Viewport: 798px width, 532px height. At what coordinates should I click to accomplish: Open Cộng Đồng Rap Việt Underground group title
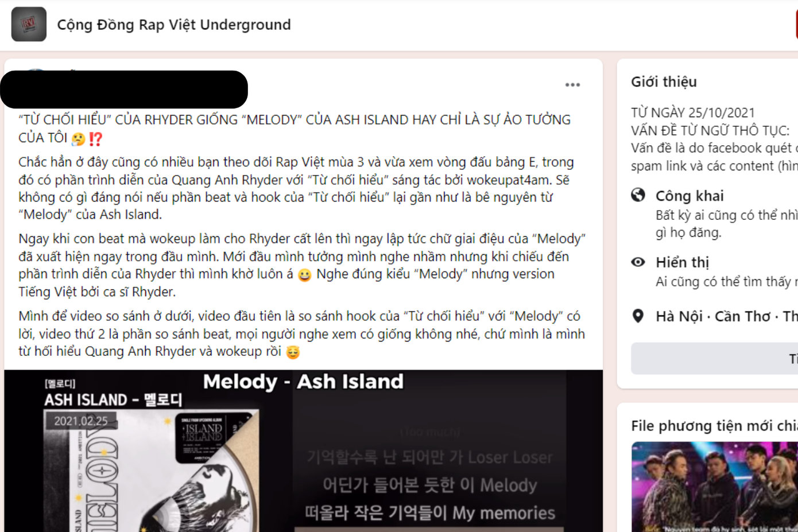(174, 25)
